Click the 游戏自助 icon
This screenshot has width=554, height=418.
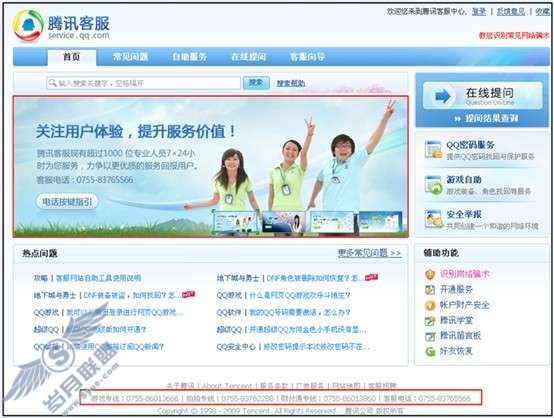coord(434,184)
